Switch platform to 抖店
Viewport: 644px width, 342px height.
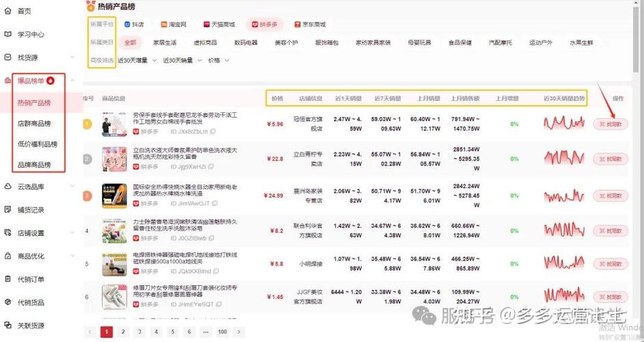[x=134, y=24]
